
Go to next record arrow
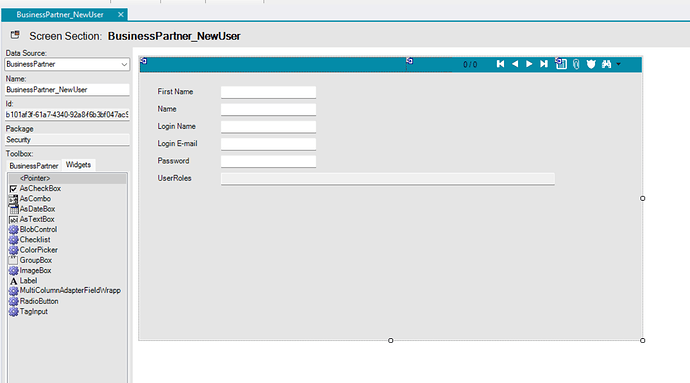(x=529, y=64)
